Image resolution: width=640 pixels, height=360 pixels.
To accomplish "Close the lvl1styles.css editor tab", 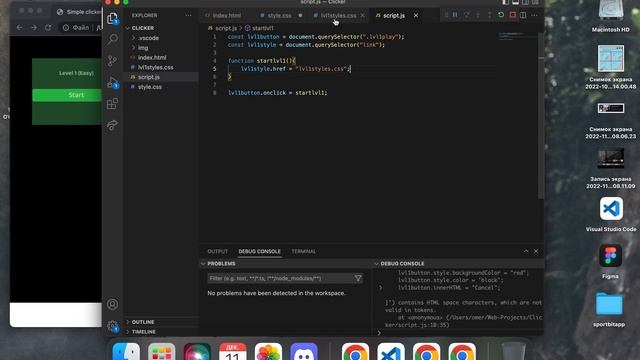I will 362,16.
